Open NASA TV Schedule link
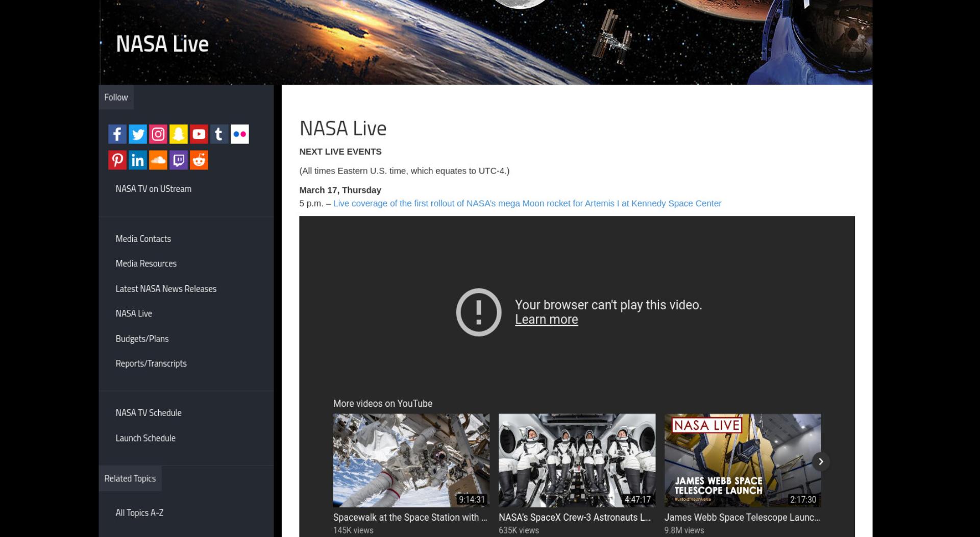The height and width of the screenshot is (537, 980). coord(149,413)
